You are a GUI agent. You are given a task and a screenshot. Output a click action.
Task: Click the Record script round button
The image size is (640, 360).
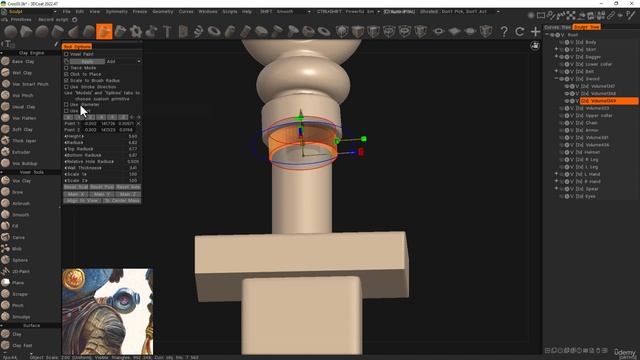tap(75, 20)
